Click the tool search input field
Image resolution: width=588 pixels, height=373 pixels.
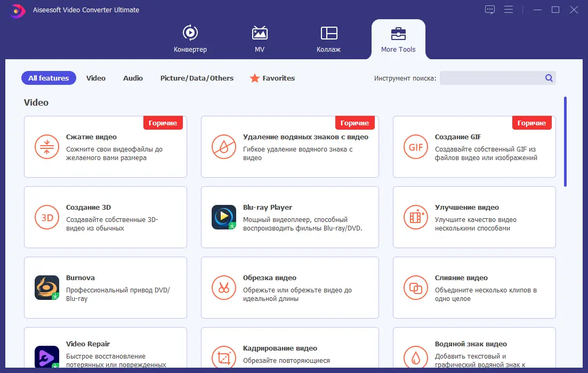tap(492, 78)
